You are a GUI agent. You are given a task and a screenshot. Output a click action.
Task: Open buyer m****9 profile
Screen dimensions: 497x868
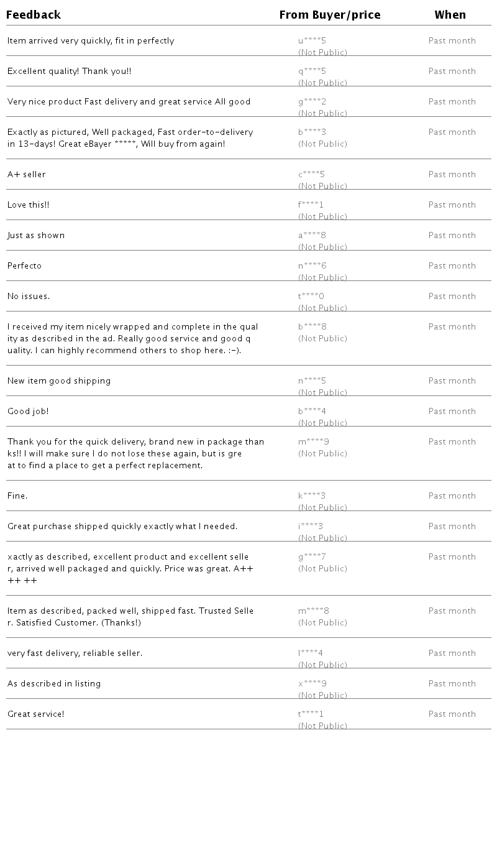click(313, 442)
